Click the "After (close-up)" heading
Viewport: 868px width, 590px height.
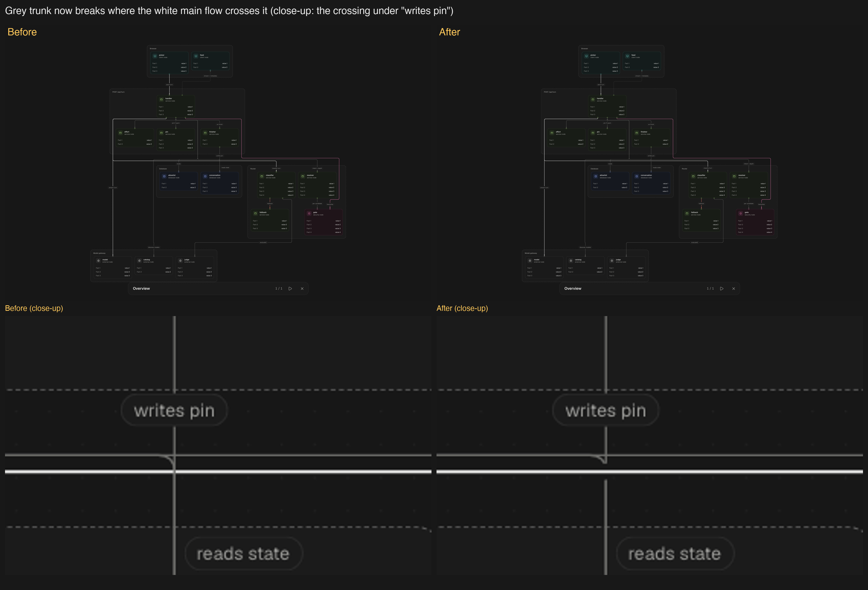point(462,309)
